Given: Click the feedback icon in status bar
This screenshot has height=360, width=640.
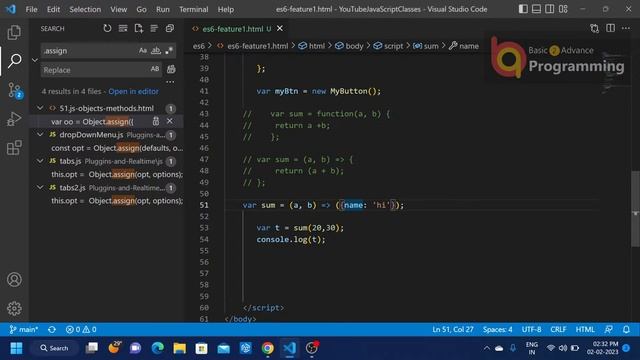Looking at the screenshot, I should pos(609,329).
